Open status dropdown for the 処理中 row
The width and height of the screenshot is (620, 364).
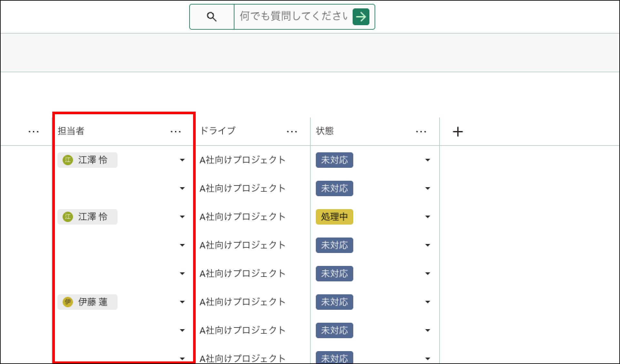click(x=428, y=217)
